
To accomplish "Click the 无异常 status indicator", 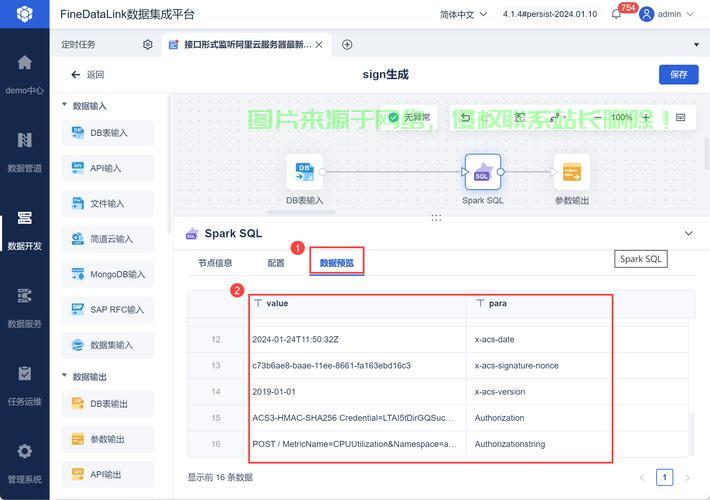I will [x=410, y=117].
